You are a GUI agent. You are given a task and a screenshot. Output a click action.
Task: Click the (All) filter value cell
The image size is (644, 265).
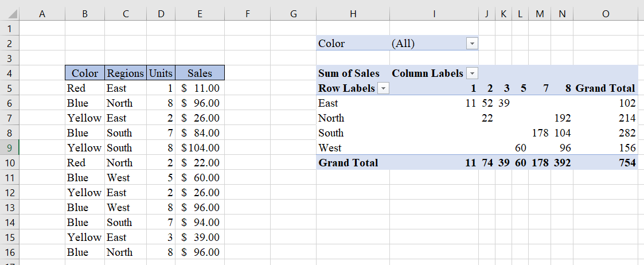pyautogui.click(x=427, y=44)
